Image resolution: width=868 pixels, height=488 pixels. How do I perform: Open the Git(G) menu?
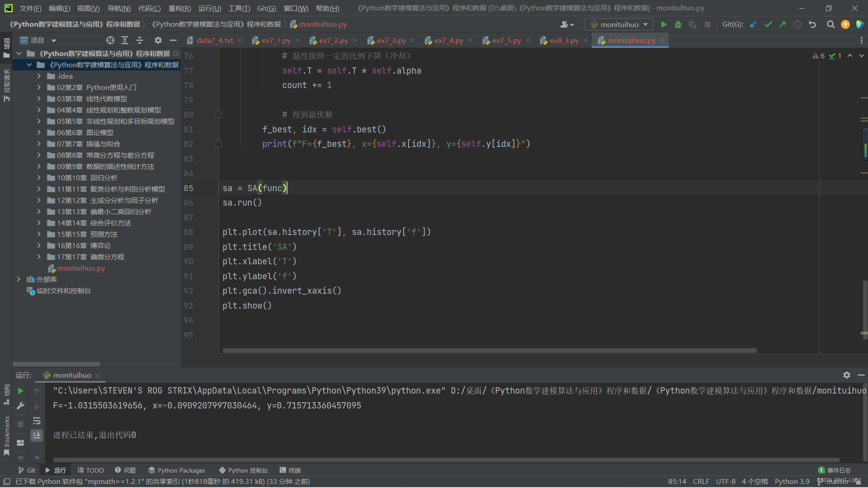[266, 8]
